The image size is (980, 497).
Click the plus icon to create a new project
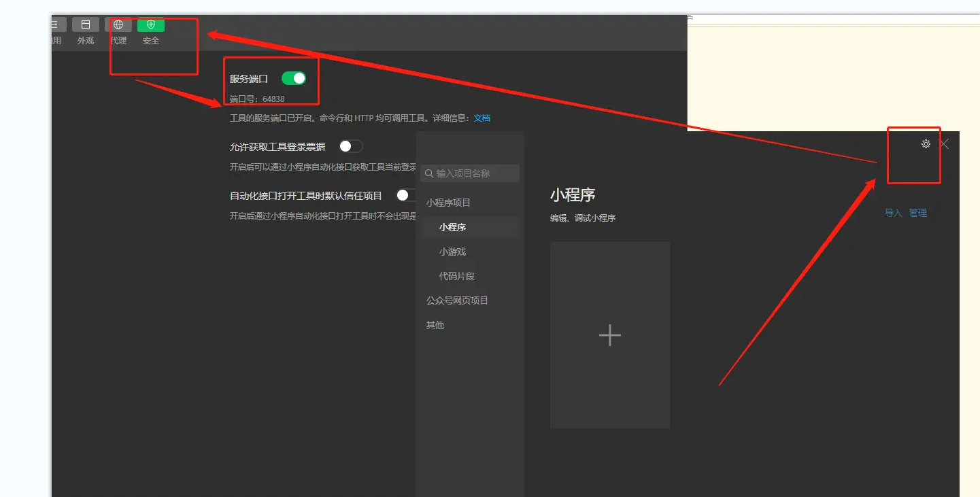[609, 335]
